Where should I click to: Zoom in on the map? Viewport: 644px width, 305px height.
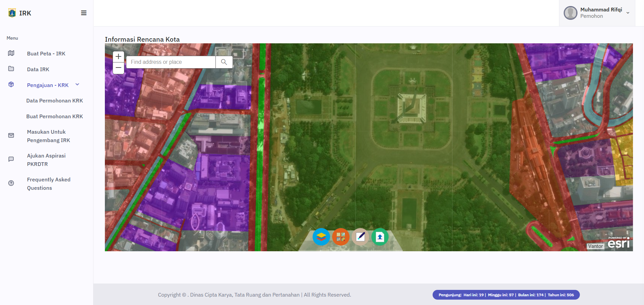(118, 56)
